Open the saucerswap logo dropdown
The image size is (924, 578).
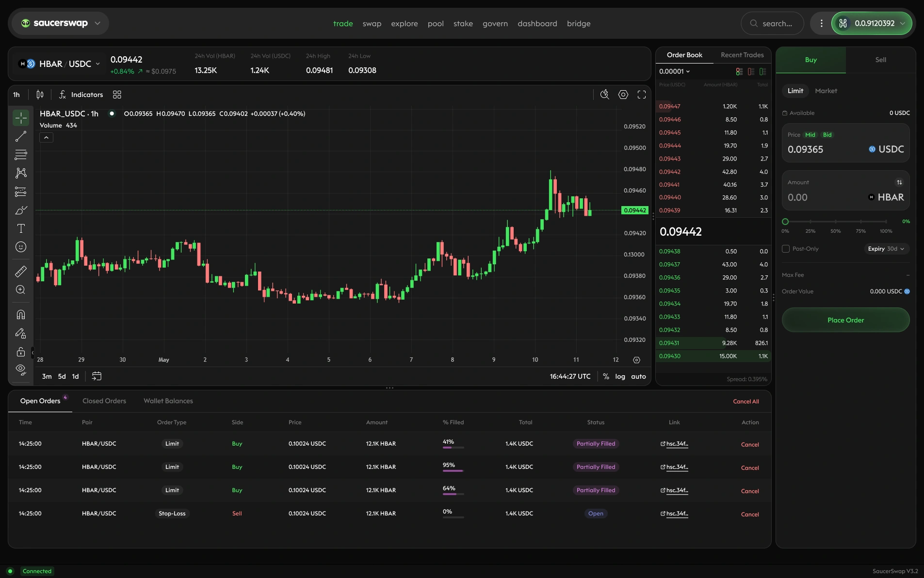pos(61,23)
